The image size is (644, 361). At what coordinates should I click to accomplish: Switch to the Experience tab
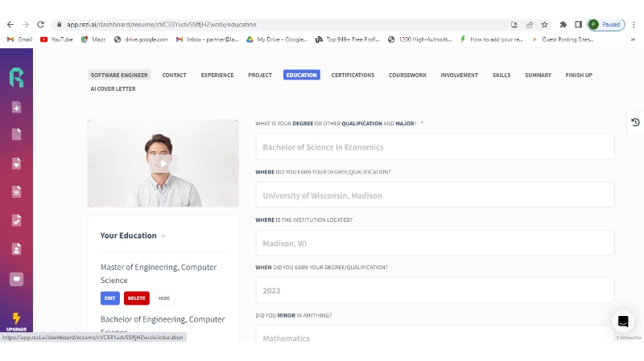point(217,76)
